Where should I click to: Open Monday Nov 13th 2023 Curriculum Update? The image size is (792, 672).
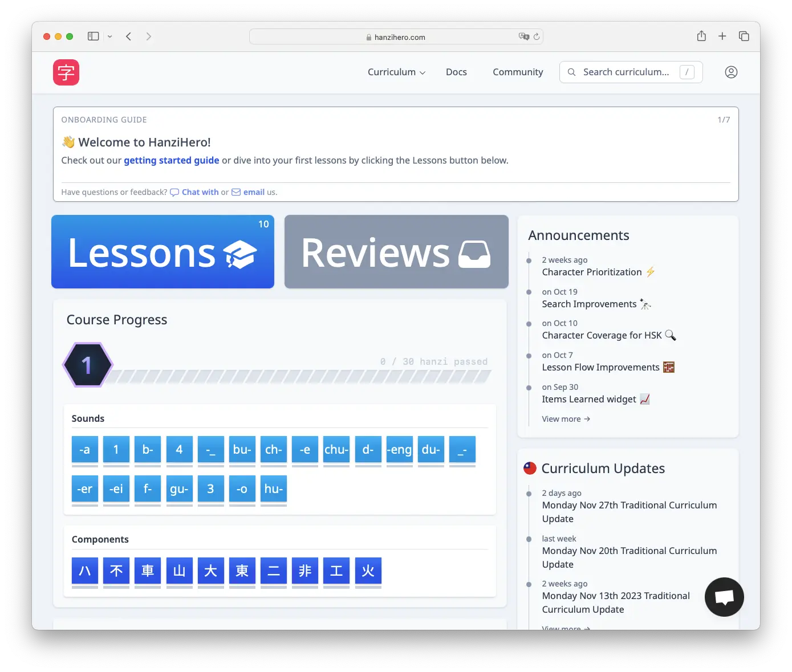pos(616,602)
